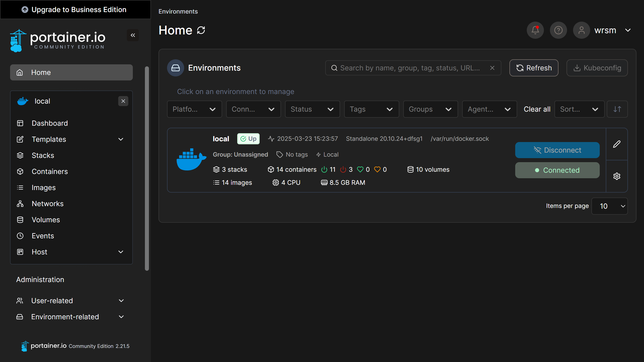644x362 pixels.
Task: Open the wrsm user menu chevron
Action: (x=628, y=30)
